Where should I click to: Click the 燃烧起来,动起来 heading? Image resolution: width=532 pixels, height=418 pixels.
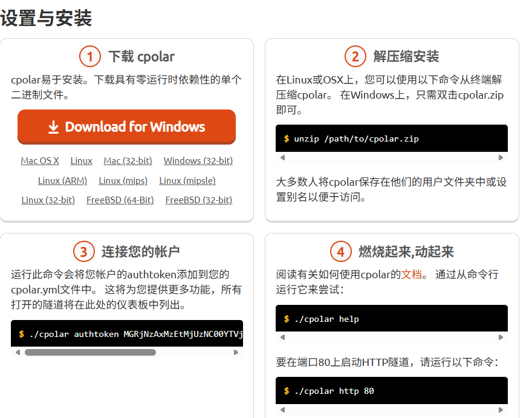click(x=406, y=252)
